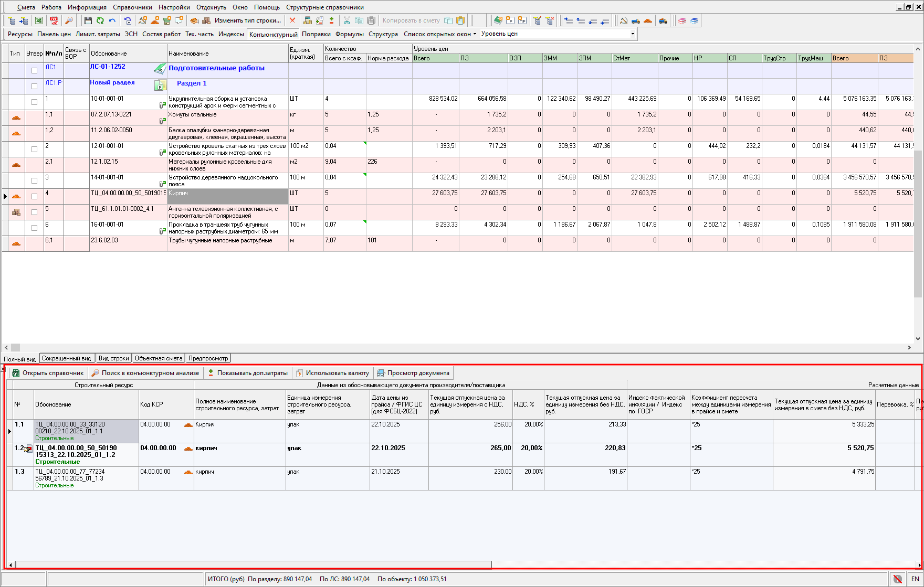Click the red X delete icon

point(292,20)
